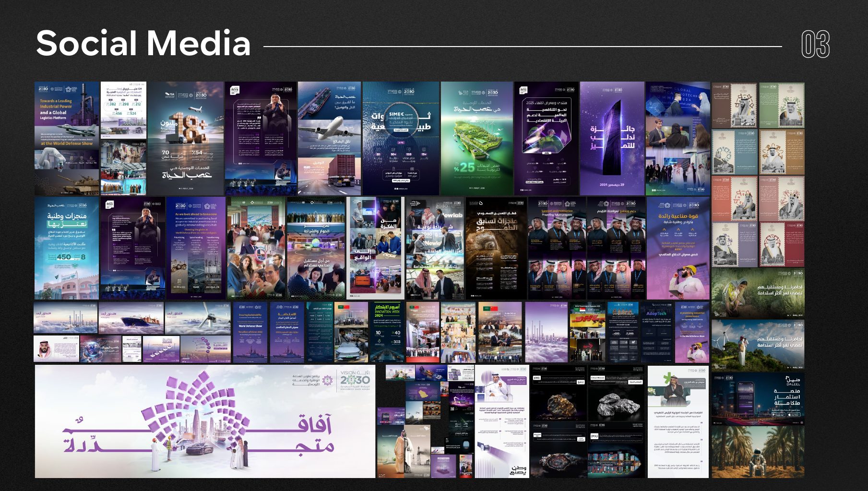Open the 'Towards a Leading Industrial Power' poster

[67, 138]
